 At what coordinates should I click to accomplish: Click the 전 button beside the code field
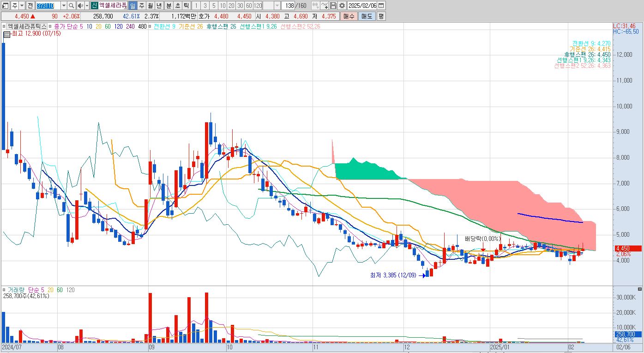(x=30, y=6)
